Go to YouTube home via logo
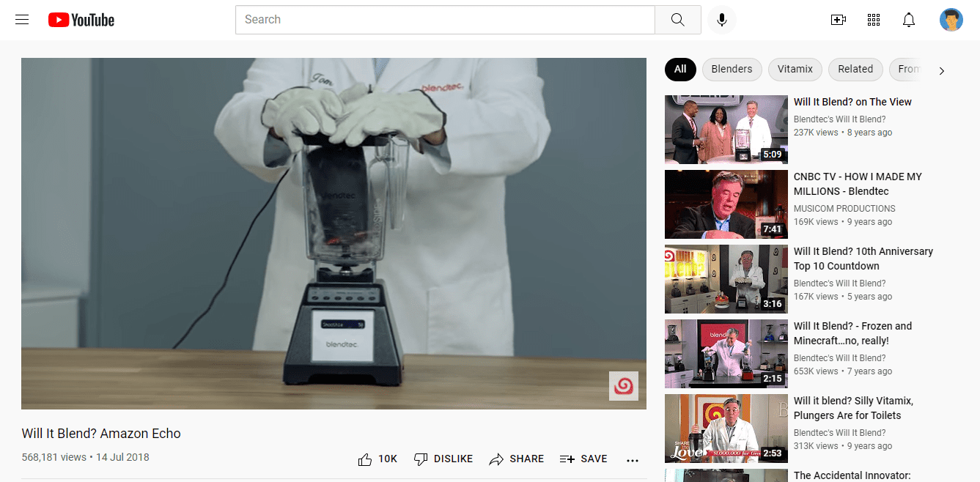Image resolution: width=980 pixels, height=482 pixels. [x=81, y=20]
